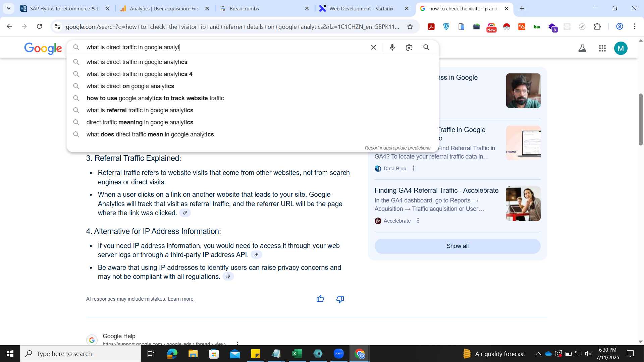
Task: Open the Google account avatar M
Action: coord(621,49)
